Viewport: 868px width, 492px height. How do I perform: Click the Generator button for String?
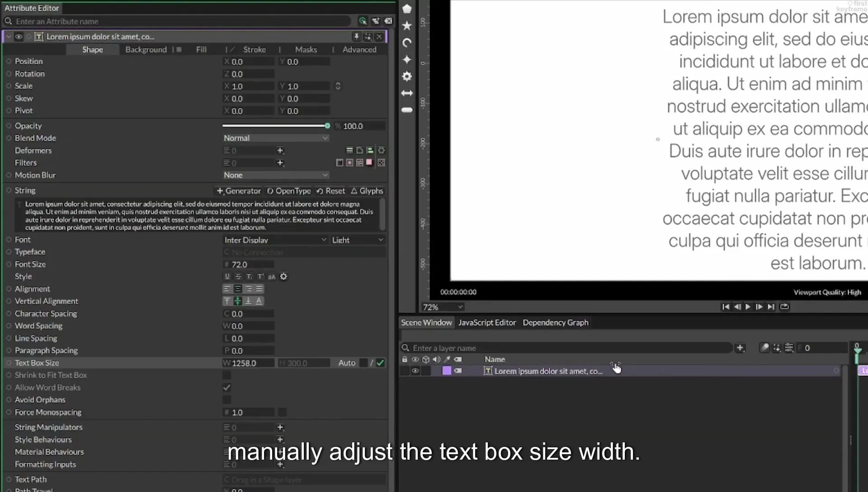click(x=238, y=191)
